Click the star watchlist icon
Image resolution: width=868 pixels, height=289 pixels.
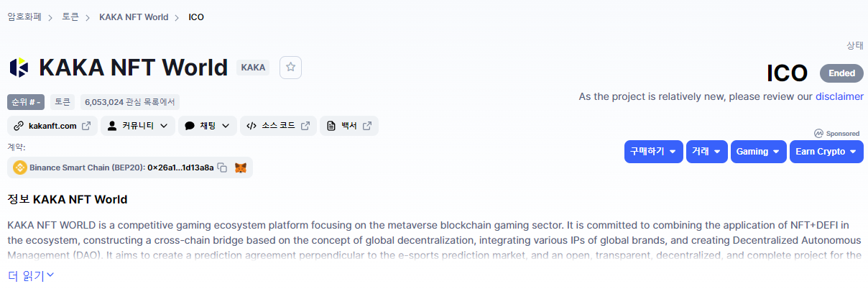pyautogui.click(x=290, y=67)
